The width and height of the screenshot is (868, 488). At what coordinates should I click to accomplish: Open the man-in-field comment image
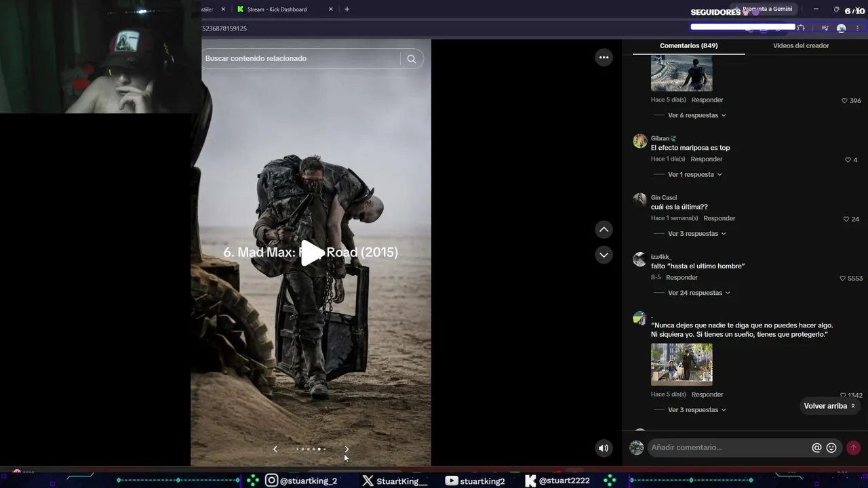[682, 74]
